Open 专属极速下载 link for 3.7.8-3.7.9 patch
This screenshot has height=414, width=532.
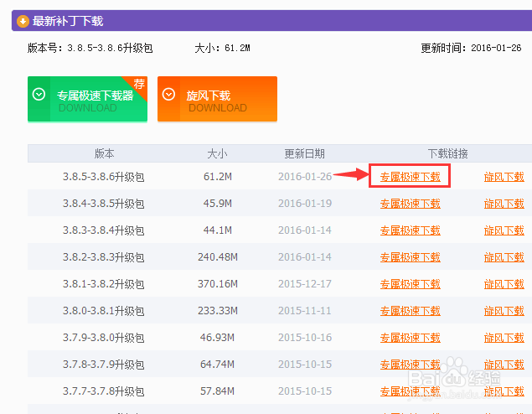click(x=411, y=364)
